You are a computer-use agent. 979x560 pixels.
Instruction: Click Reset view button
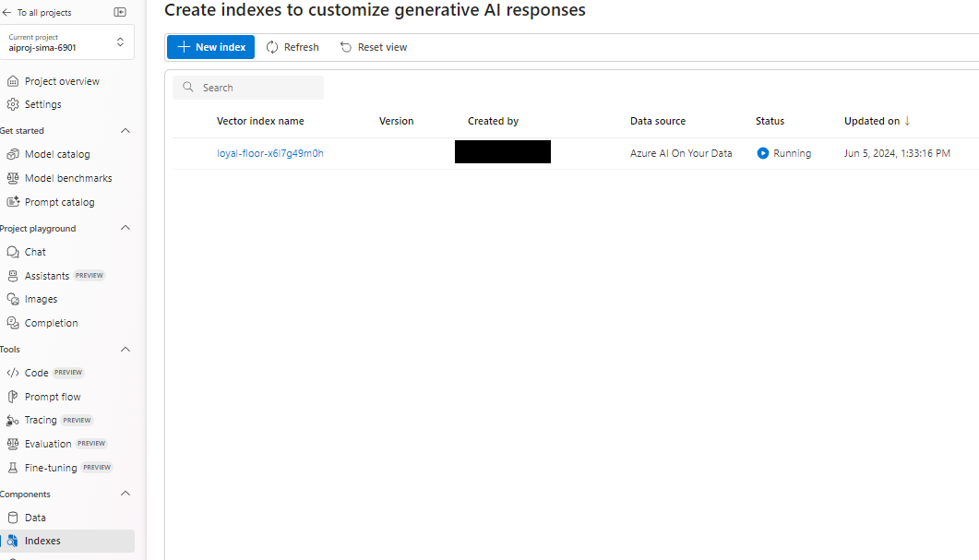click(374, 47)
